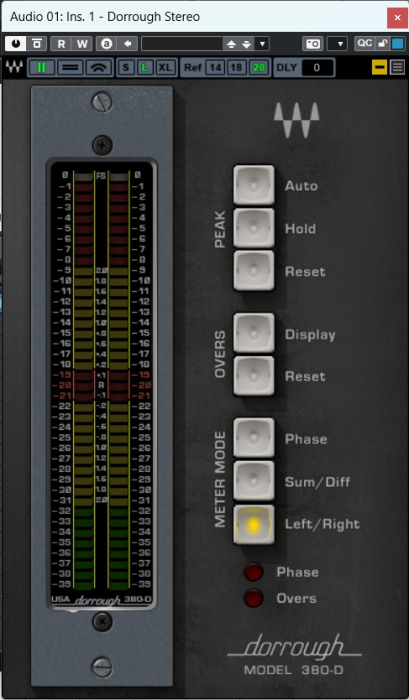Viewport: 409px width, 700px height.
Task: Select the Left/Right meter mode button
Action: [254, 525]
